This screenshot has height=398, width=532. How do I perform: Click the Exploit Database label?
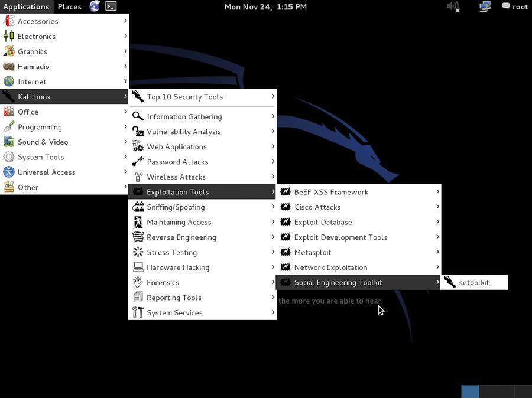click(x=323, y=223)
